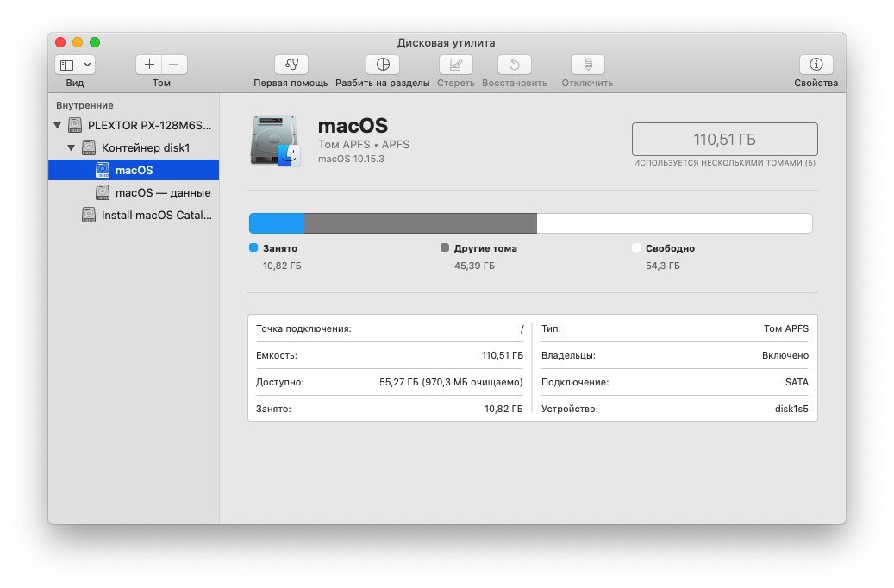
Task: Click the 'Точка подключения:' row label
Action: pos(303,328)
